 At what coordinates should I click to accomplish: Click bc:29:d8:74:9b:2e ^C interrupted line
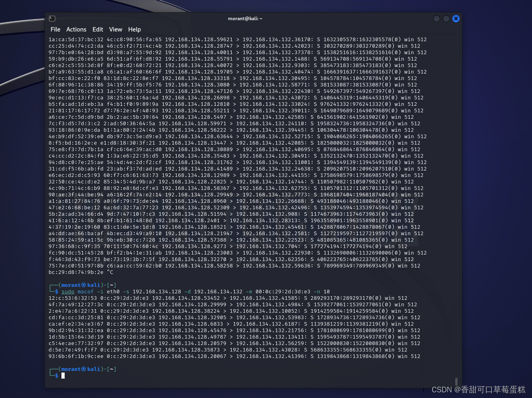[x=81, y=272]
